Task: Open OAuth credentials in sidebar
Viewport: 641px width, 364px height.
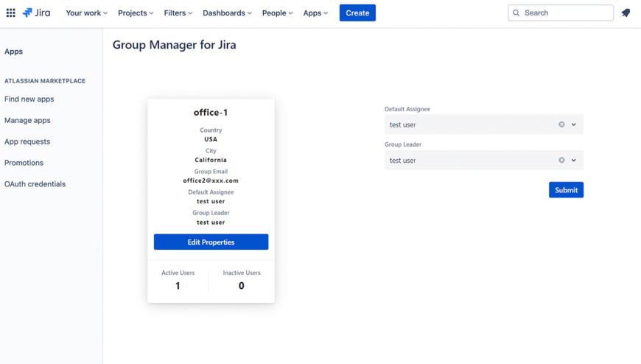Action: coord(35,184)
